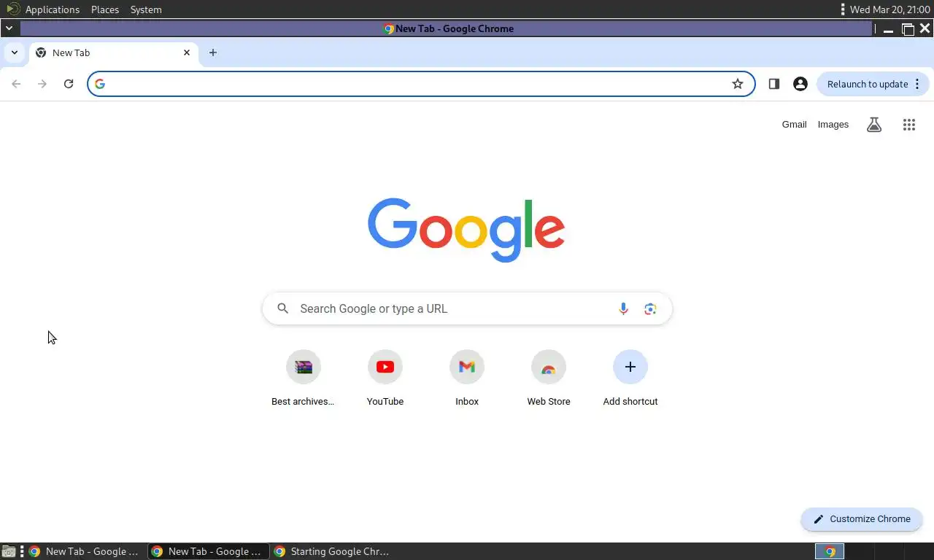Switch to the Starting Google Chrome taskbar entry
The image size is (934, 560).
pyautogui.click(x=332, y=551)
